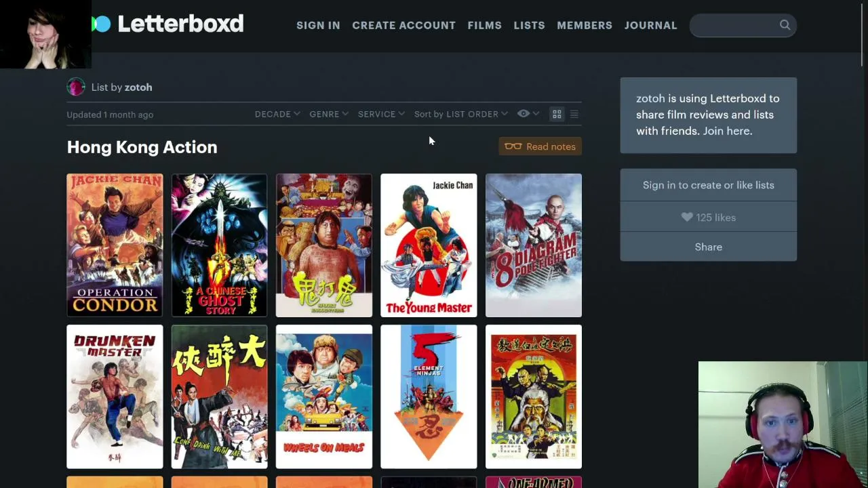Screen dimensions: 868x488
Task: Go to the Members section
Action: click(585, 25)
